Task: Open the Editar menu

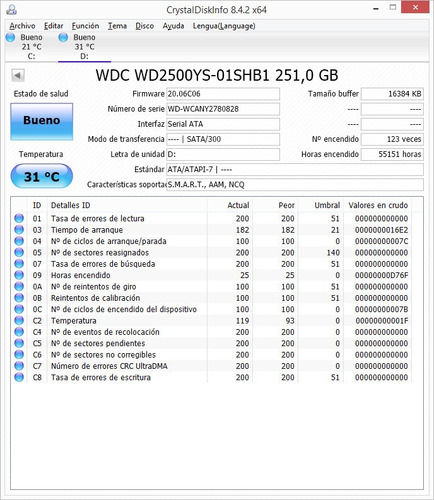Action: tap(54, 26)
